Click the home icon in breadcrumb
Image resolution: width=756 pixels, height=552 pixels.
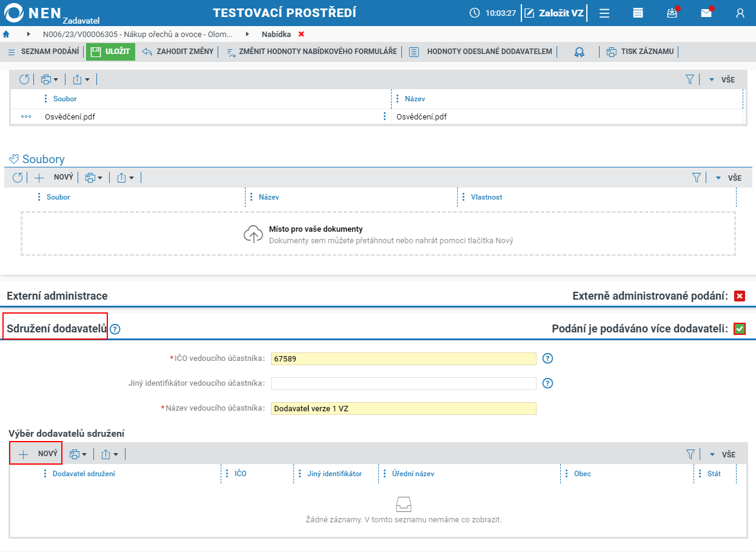coord(6,34)
